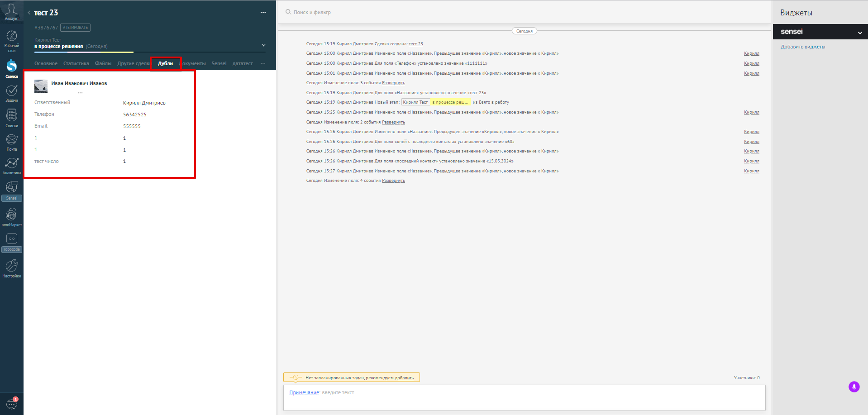868x415 pixels.
Task: Open the тест 23 link in feed
Action: (x=416, y=44)
